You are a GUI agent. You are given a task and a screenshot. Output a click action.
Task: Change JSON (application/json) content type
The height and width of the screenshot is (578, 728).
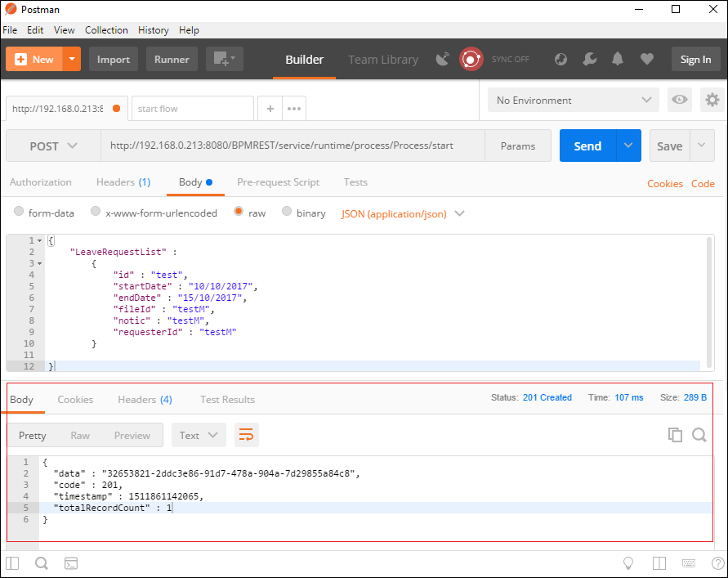coord(403,213)
